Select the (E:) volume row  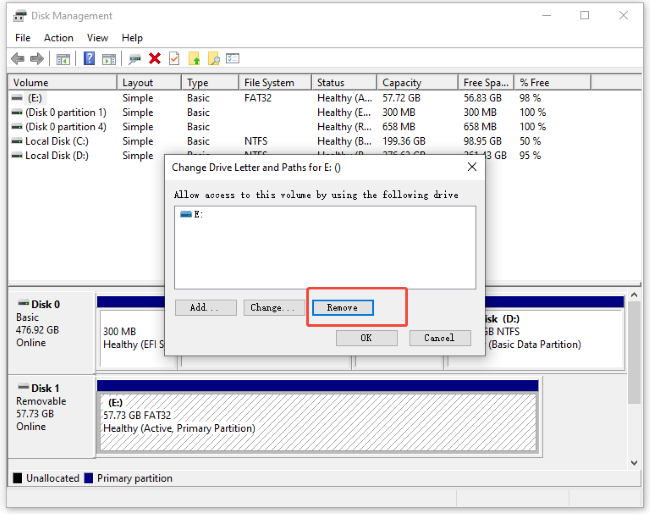[325, 98]
